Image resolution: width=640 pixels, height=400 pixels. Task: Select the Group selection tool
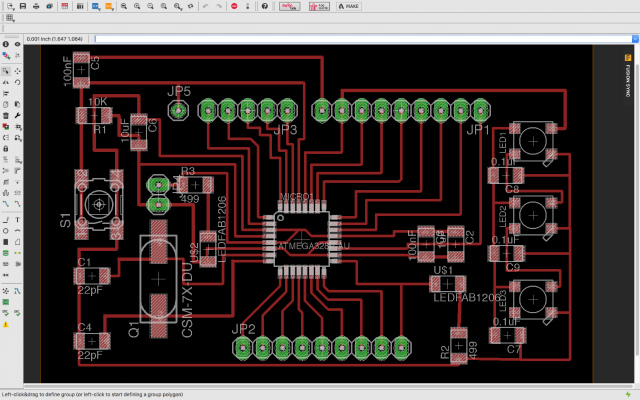[6, 71]
